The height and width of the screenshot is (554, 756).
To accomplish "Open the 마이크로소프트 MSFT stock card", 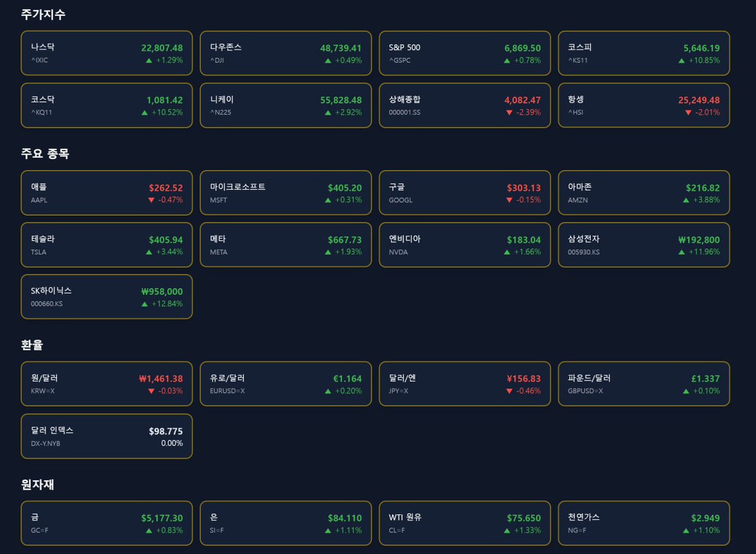I will pyautogui.click(x=286, y=193).
